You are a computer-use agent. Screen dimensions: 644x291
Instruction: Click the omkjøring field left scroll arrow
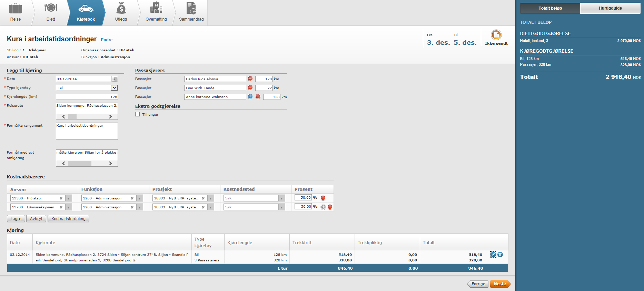[x=63, y=164]
